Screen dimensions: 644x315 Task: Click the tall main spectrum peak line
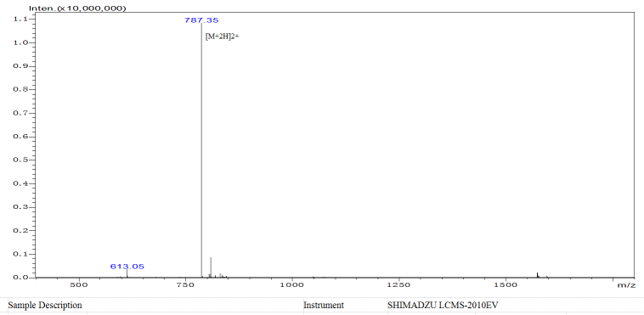pyautogui.click(x=201, y=150)
